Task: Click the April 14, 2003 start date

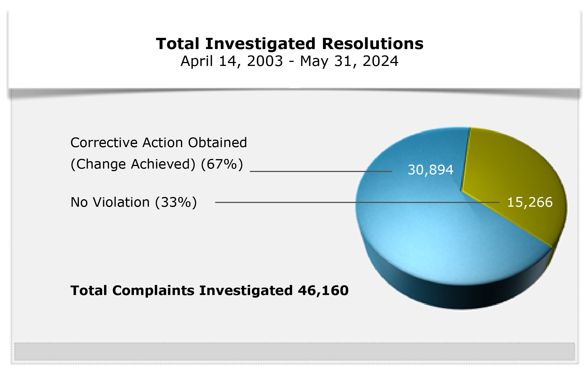Action: (231, 61)
